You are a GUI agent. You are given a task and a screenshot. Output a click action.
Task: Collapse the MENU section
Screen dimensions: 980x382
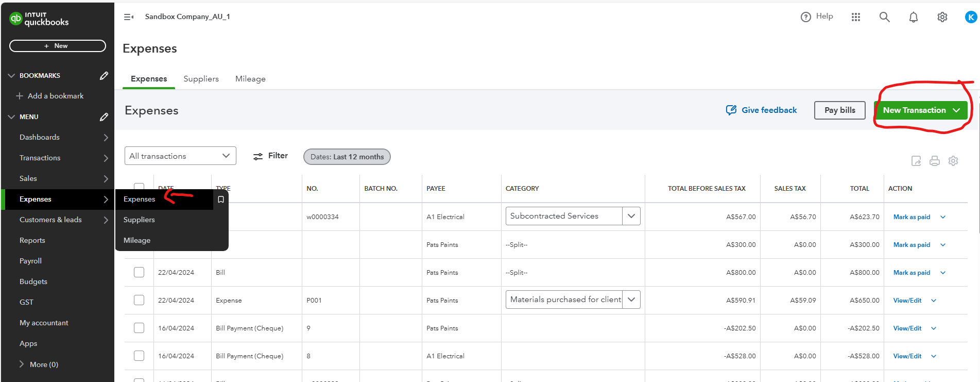pos(11,117)
